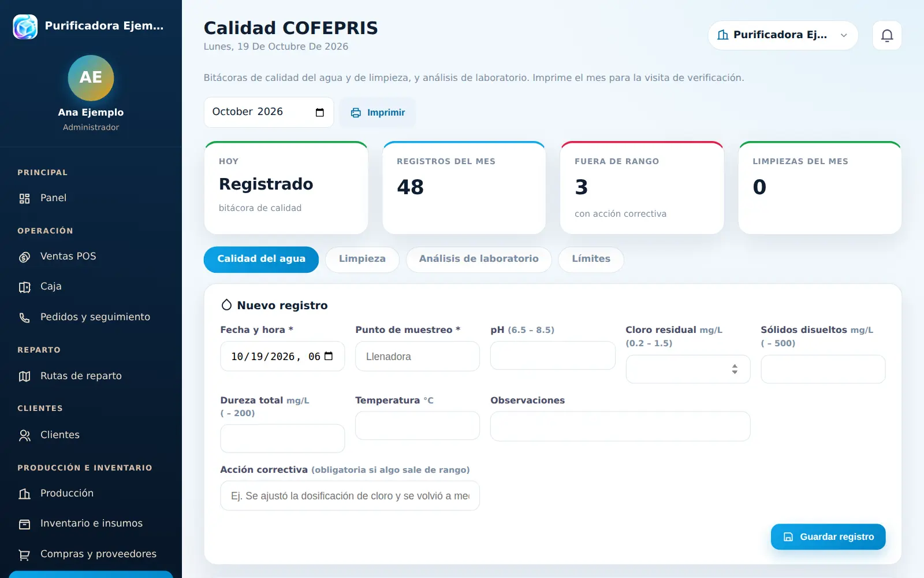The height and width of the screenshot is (578, 924).
Task: Open Inventario e insumos page
Action: click(91, 524)
